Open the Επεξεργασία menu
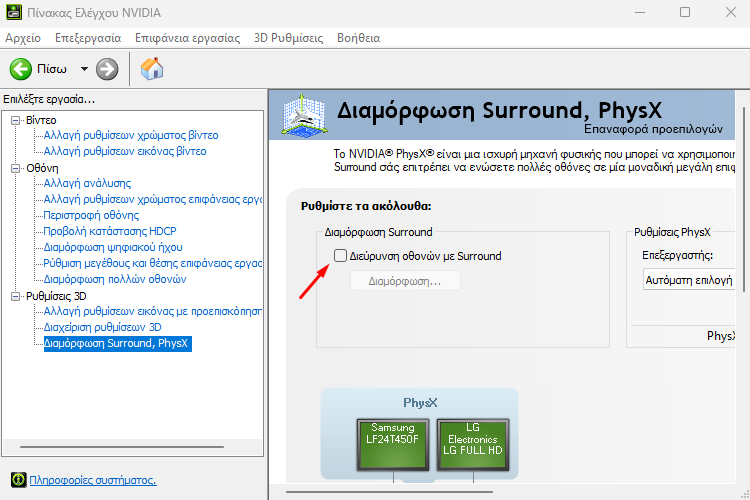Viewport: 750px width, 500px height. [88, 38]
